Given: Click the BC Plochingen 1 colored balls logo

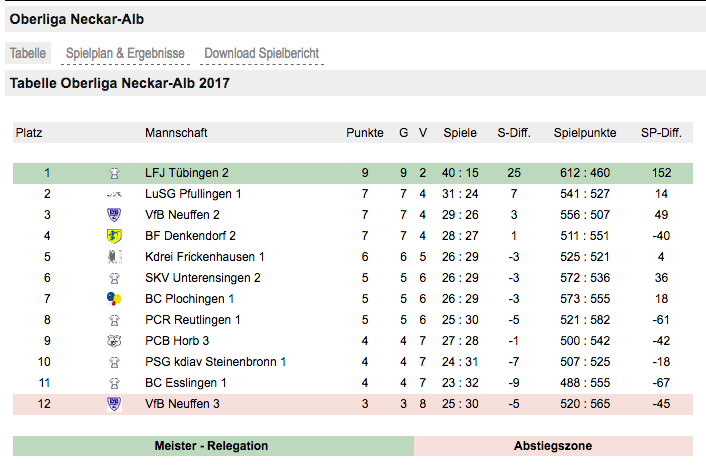Looking at the screenshot, I should pyautogui.click(x=114, y=299).
